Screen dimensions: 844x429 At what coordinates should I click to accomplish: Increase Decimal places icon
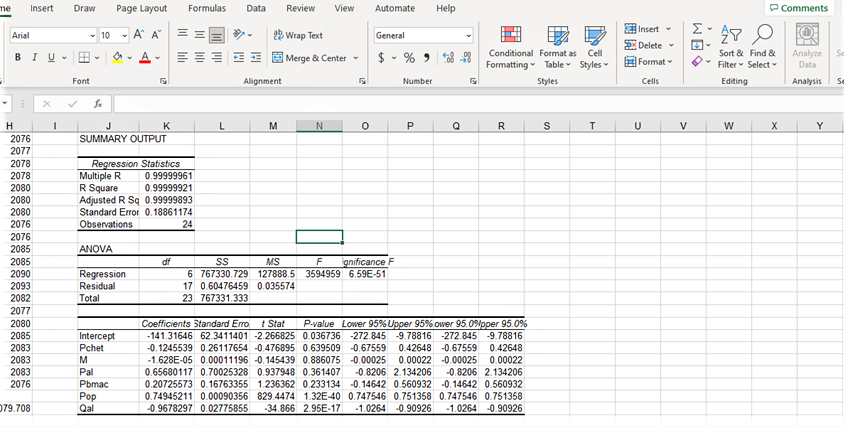(x=448, y=58)
